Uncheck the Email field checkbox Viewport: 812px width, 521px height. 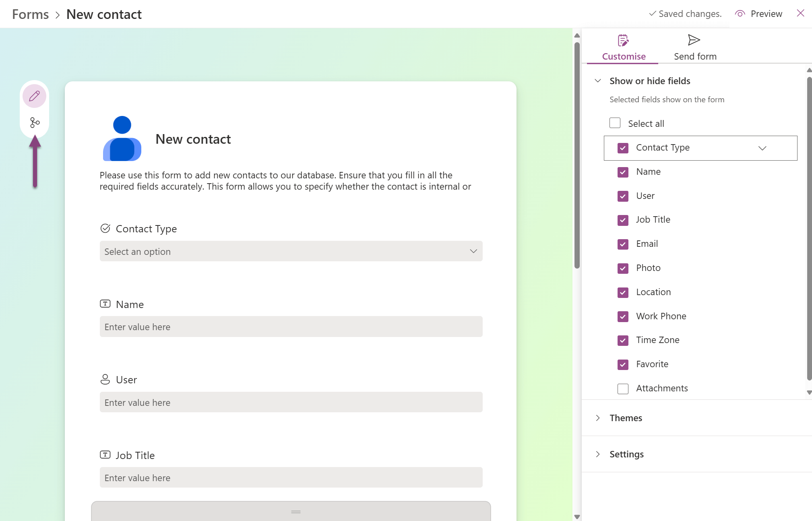(623, 244)
